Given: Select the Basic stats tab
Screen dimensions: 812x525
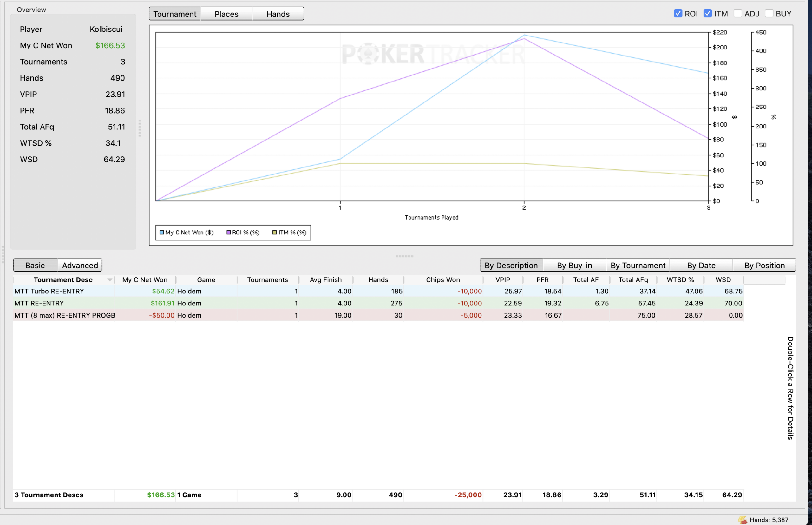Looking at the screenshot, I should [35, 265].
